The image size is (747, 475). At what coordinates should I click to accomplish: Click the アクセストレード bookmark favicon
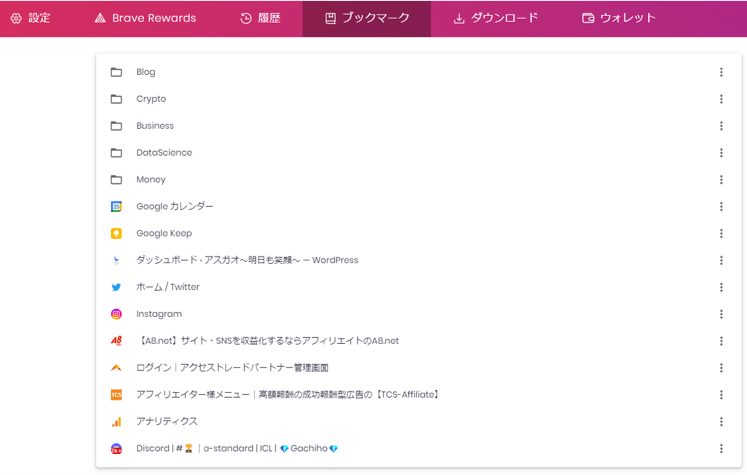click(x=116, y=368)
